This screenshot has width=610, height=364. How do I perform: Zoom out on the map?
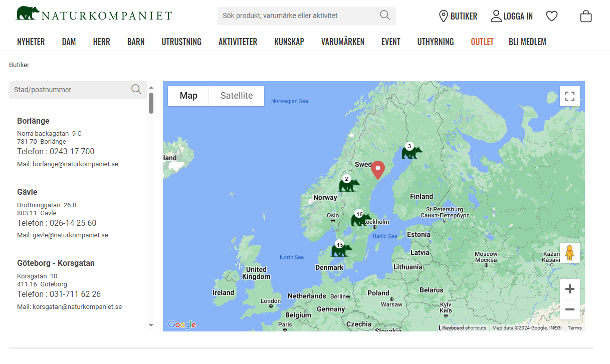570,309
